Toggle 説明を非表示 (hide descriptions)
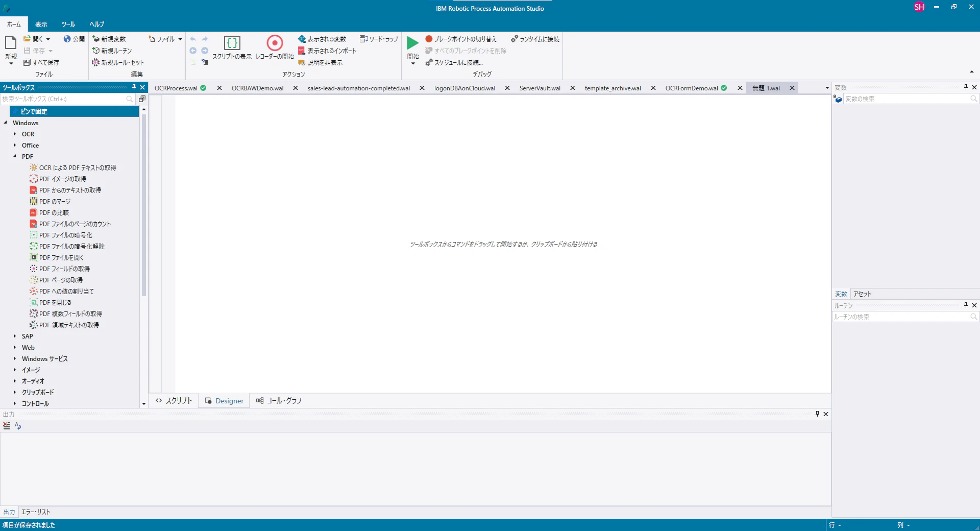This screenshot has height=531, width=980. pyautogui.click(x=321, y=62)
